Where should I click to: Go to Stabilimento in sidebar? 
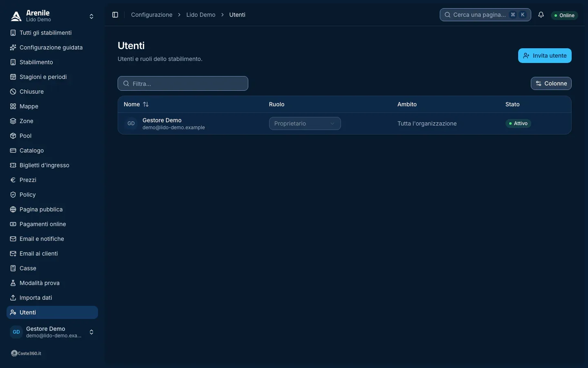52,62
